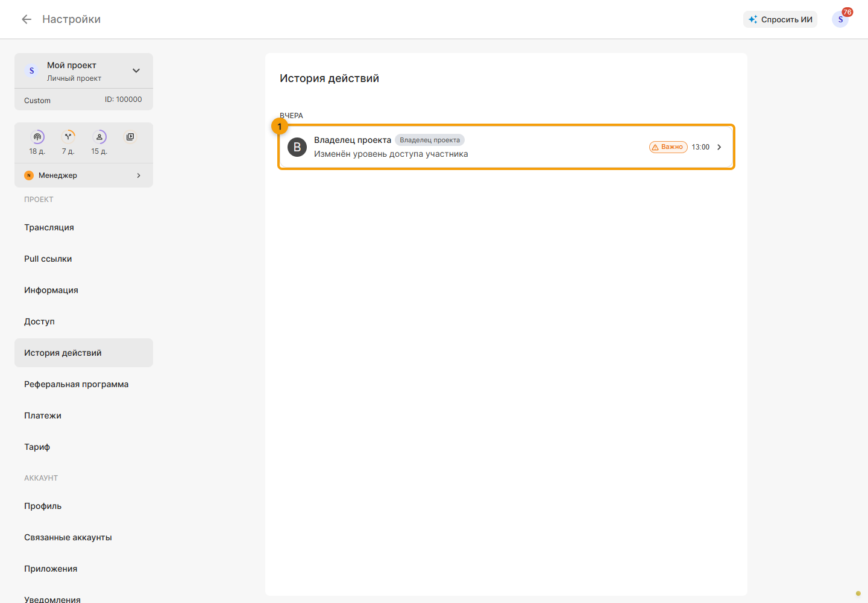
Task: Click the orange N manager avatar
Action: tap(29, 175)
